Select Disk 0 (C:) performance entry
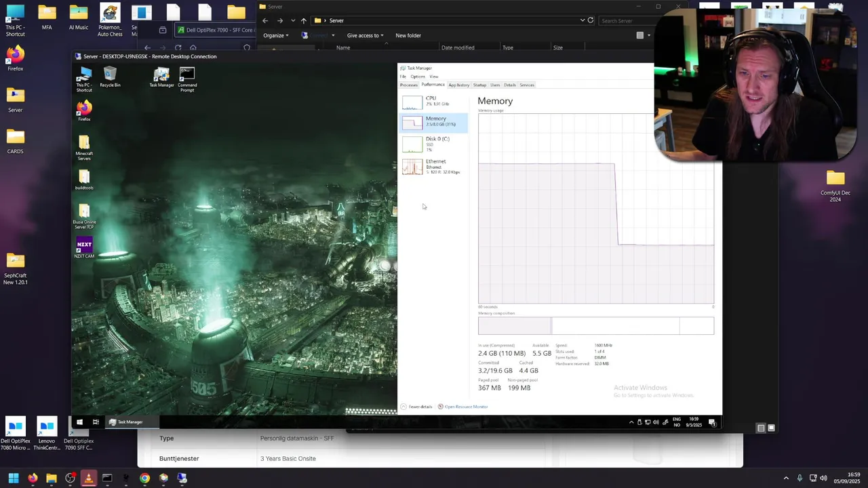 point(434,144)
